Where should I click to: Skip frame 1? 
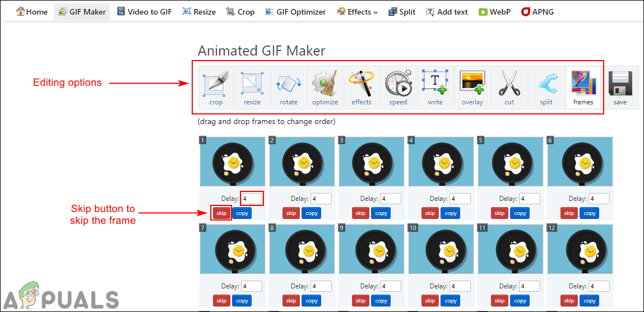(221, 213)
